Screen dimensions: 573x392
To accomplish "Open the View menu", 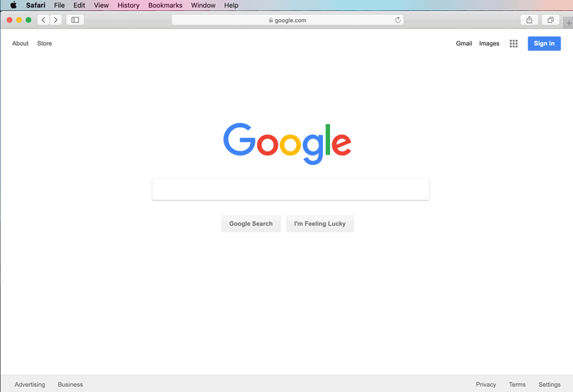I will [x=101, y=5].
